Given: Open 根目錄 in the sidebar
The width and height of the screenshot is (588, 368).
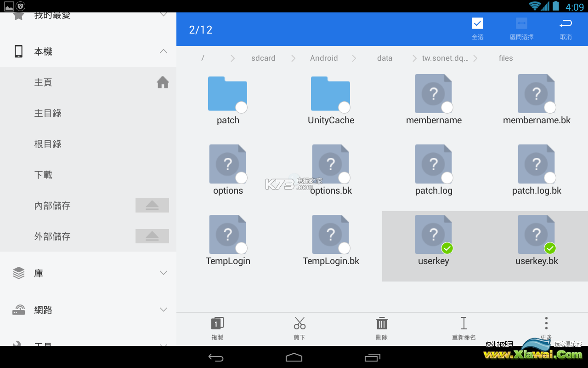Looking at the screenshot, I should 88,144.
